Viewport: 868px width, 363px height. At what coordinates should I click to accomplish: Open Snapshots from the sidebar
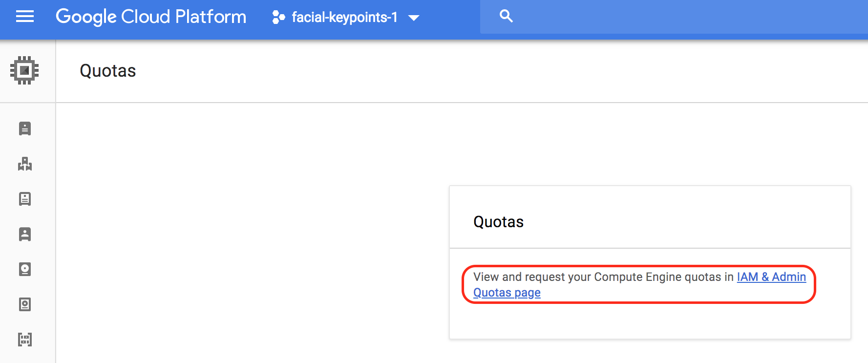25,304
